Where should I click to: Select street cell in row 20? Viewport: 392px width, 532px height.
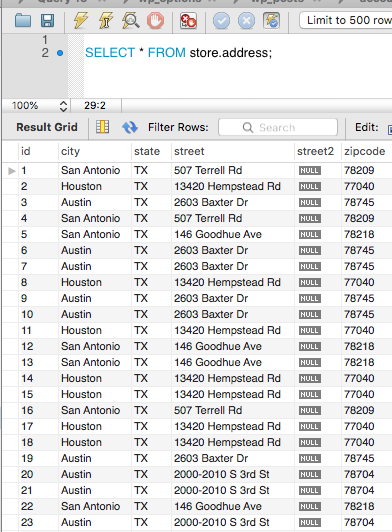232,474
